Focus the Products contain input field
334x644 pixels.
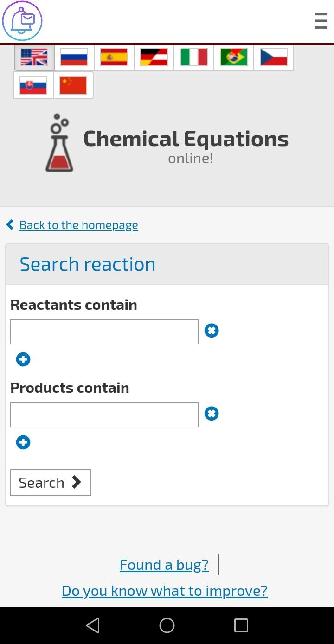[104, 415]
